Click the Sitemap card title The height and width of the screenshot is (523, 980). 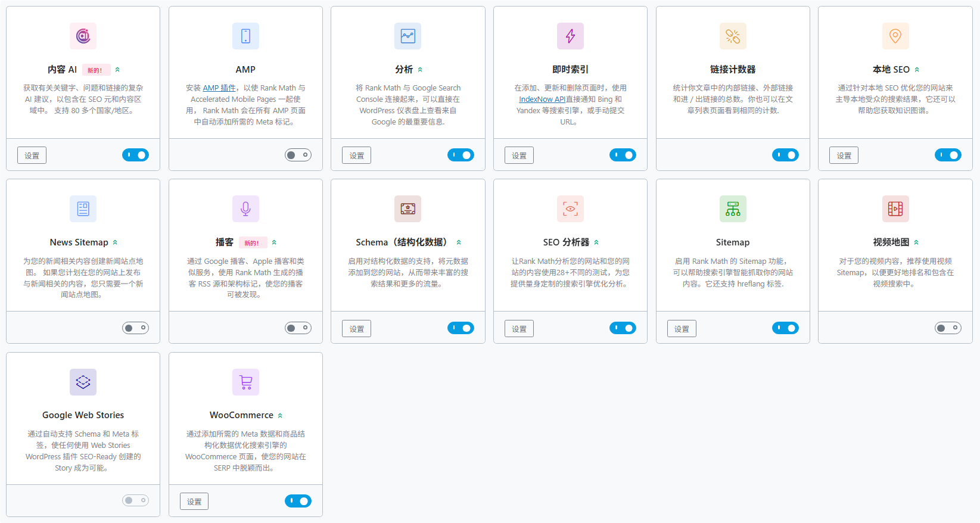click(x=733, y=242)
